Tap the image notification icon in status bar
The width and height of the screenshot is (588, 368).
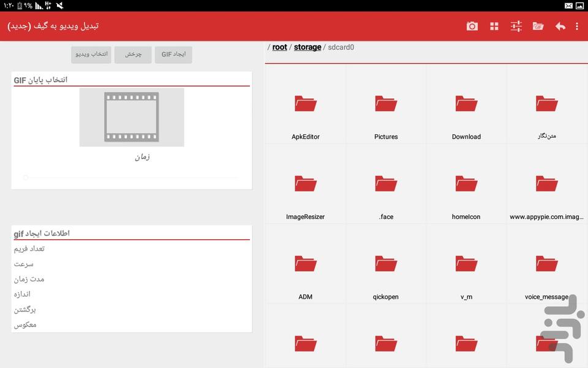[x=579, y=6]
